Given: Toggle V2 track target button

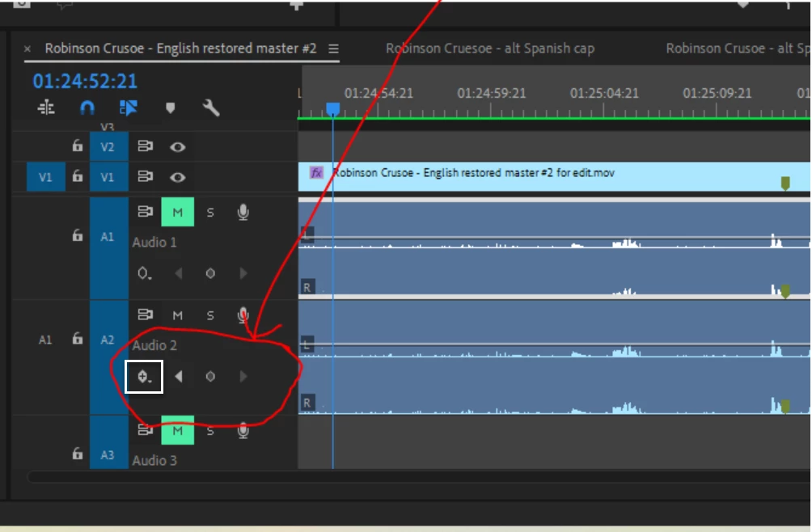Looking at the screenshot, I should click(x=108, y=147).
